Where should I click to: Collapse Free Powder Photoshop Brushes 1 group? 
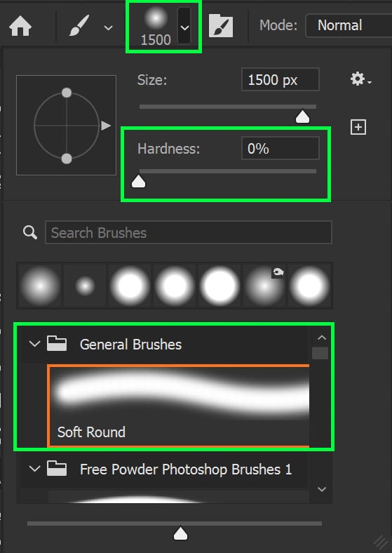[x=34, y=469]
